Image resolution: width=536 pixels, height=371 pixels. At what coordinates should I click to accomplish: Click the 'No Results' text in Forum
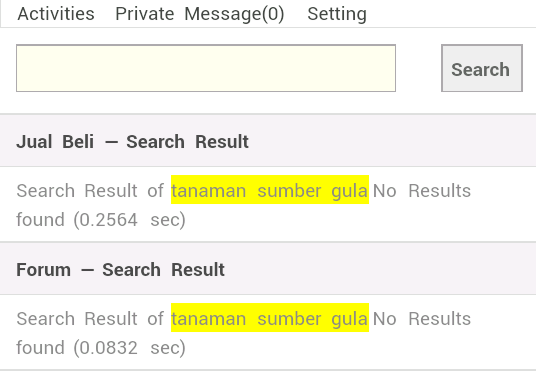click(x=422, y=319)
